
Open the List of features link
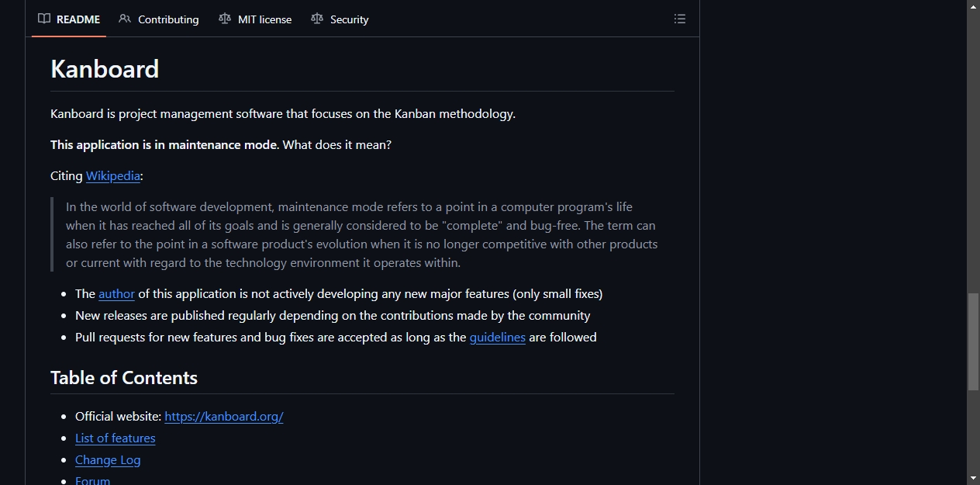(115, 438)
